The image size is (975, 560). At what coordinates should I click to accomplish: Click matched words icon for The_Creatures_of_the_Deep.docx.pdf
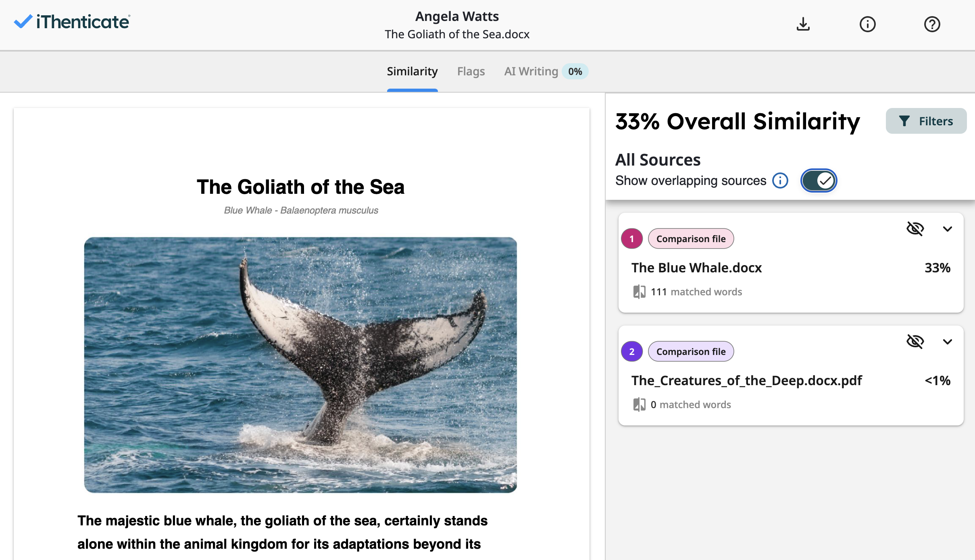coord(639,404)
